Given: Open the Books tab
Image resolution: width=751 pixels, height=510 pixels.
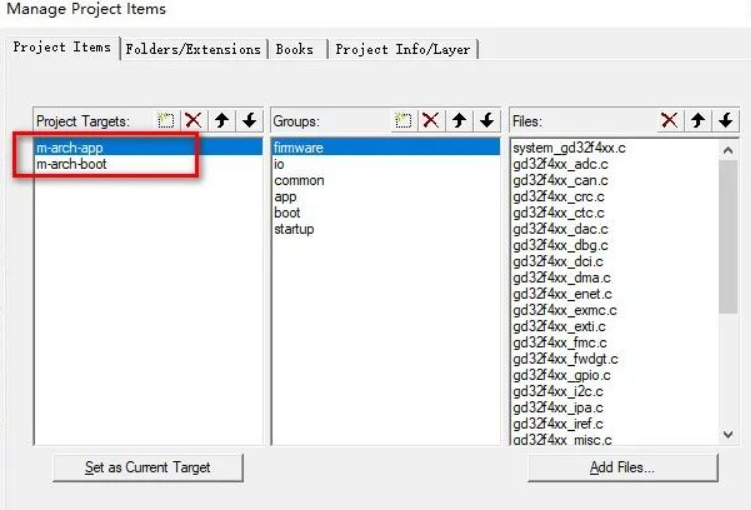Looking at the screenshot, I should pyautogui.click(x=294, y=49).
